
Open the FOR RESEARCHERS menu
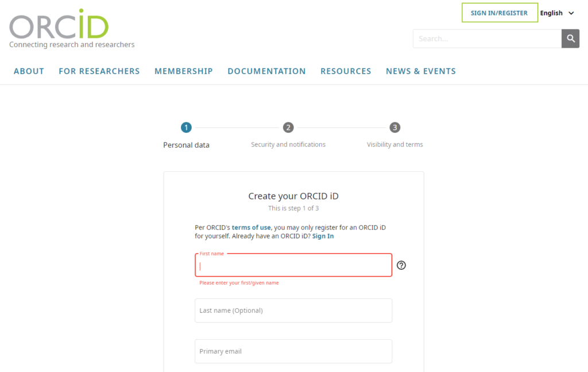pyautogui.click(x=99, y=71)
